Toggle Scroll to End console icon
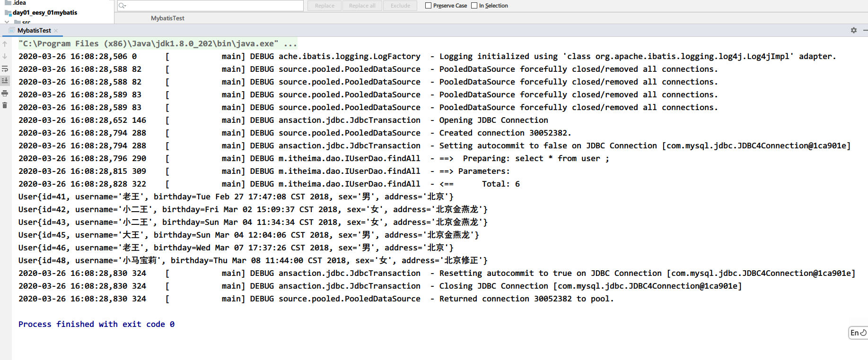 5,81
